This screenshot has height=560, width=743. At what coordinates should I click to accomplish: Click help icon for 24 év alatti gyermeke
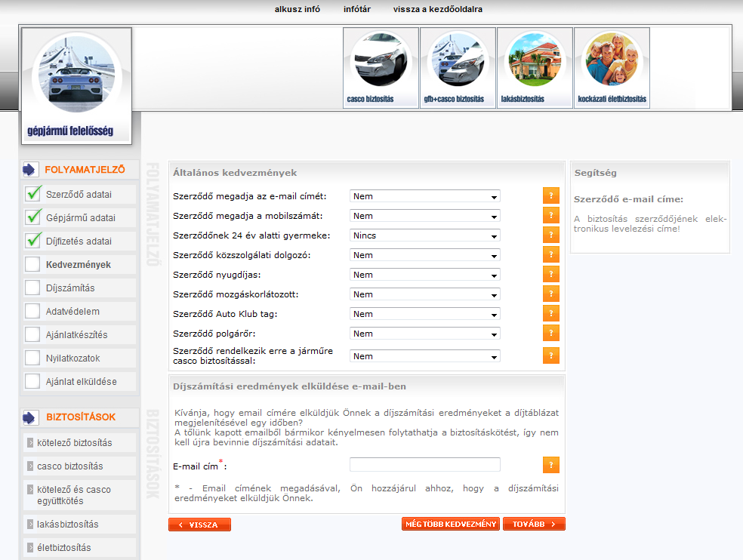coord(550,235)
